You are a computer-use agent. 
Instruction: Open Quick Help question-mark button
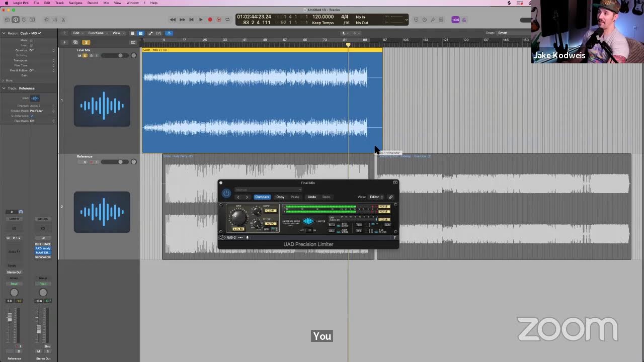click(24, 20)
